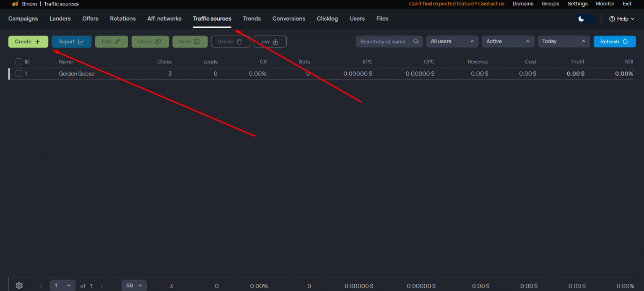Image resolution: width=644 pixels, height=291 pixels.
Task: Switch to the Campaigns tab
Action: (23, 18)
